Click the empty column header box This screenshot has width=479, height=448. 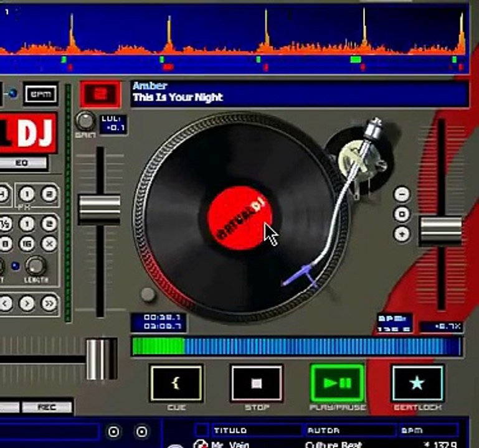coord(202,431)
